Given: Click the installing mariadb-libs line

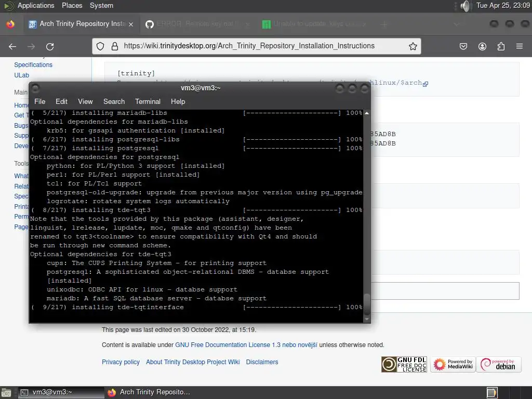Looking at the screenshot, I should (197, 113).
